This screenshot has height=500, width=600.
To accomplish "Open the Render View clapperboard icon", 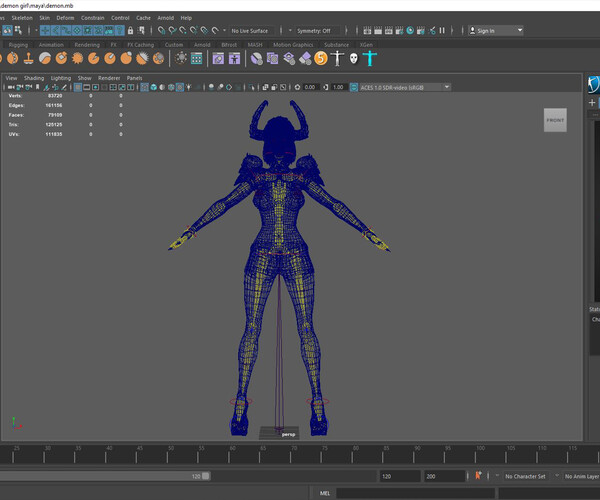I will click(367, 31).
